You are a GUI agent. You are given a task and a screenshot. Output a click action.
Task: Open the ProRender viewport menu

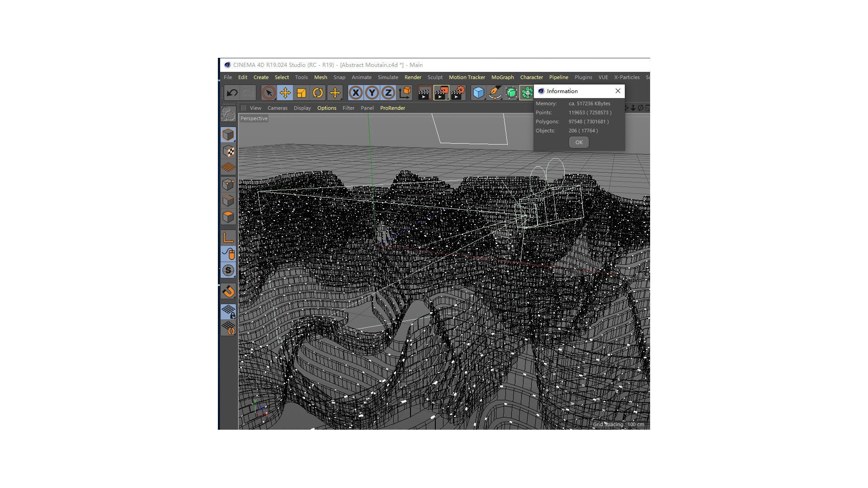392,108
